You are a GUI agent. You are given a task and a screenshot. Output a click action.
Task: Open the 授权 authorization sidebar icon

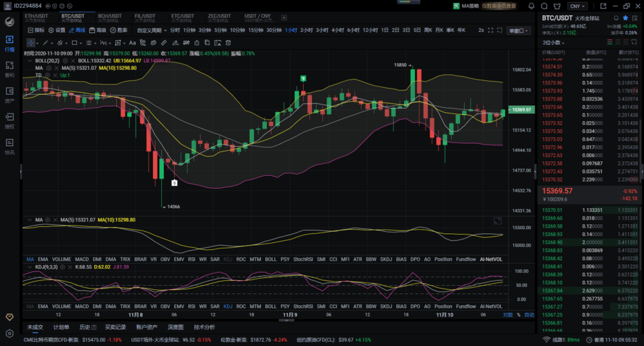(x=10, y=120)
